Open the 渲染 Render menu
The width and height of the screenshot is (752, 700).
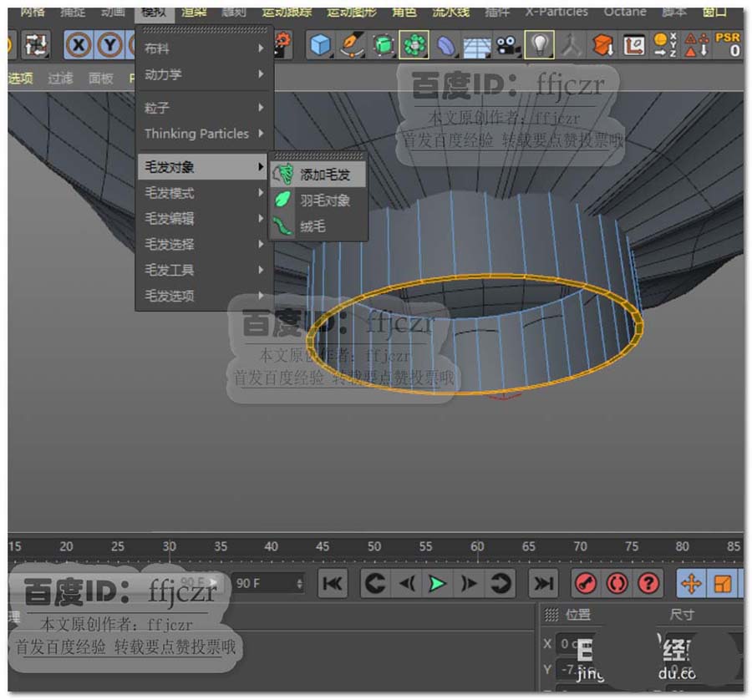194,12
